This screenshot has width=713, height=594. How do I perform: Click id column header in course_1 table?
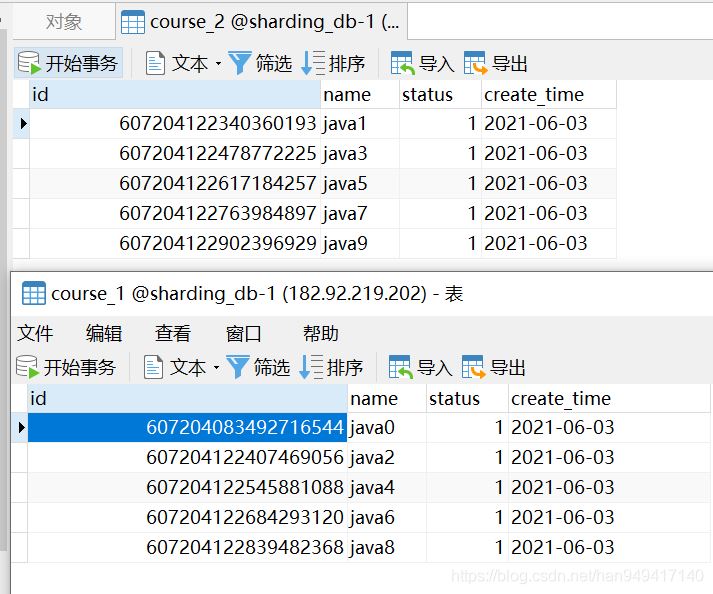click(x=187, y=398)
